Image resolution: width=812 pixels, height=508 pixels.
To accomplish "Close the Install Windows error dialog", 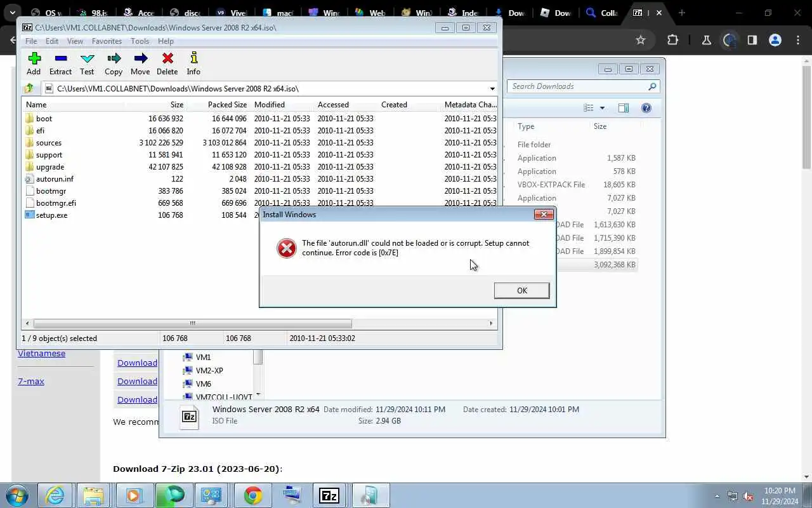I will click(x=544, y=215).
